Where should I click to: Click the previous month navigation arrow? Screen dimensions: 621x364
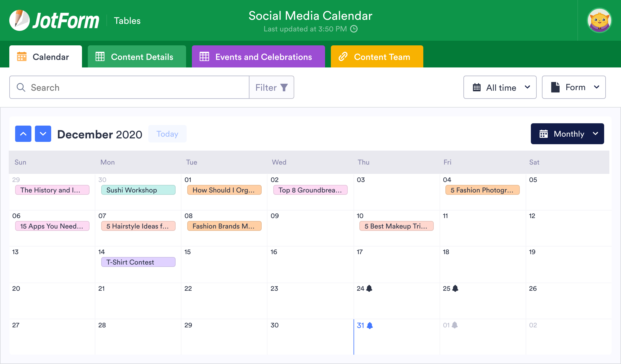pyautogui.click(x=23, y=134)
